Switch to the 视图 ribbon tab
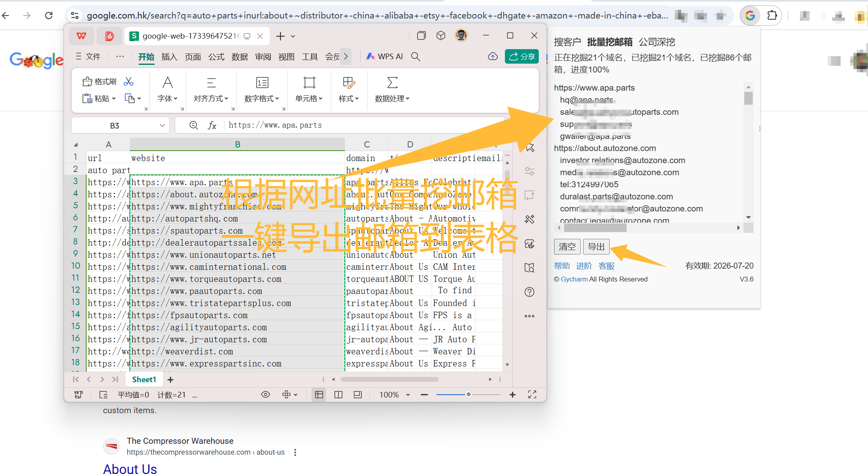The height and width of the screenshot is (474, 868). click(286, 57)
